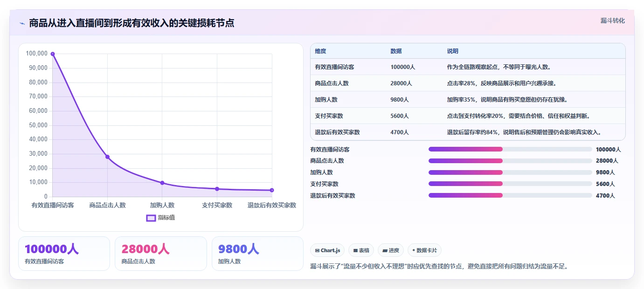The height and width of the screenshot is (289, 644).
Task: Select table cell 退款后有效买家数
Action: (x=337, y=132)
